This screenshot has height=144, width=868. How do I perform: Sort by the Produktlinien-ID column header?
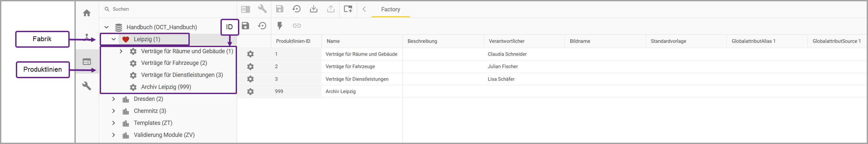(x=293, y=41)
